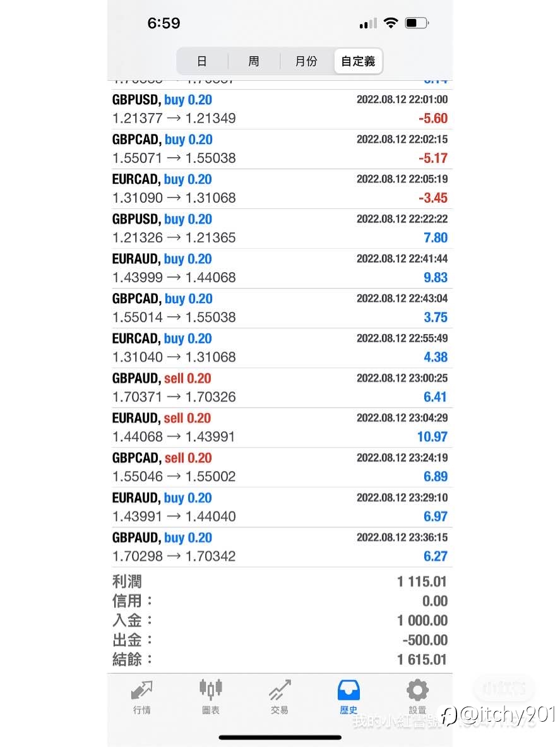
Task: Switch to the 周 week period segment
Action: point(254,61)
